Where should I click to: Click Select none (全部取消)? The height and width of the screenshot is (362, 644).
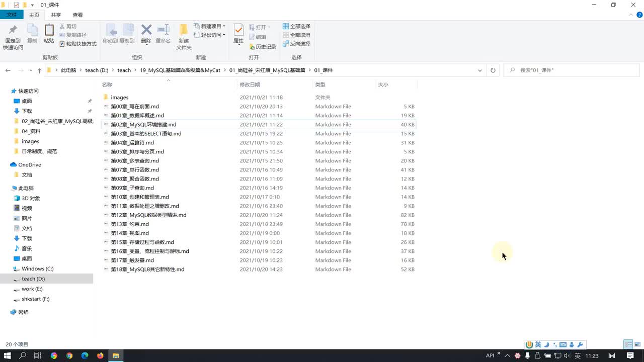(x=296, y=35)
